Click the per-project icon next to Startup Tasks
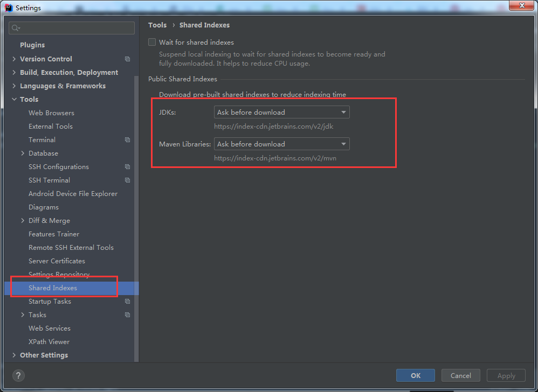 tap(127, 301)
